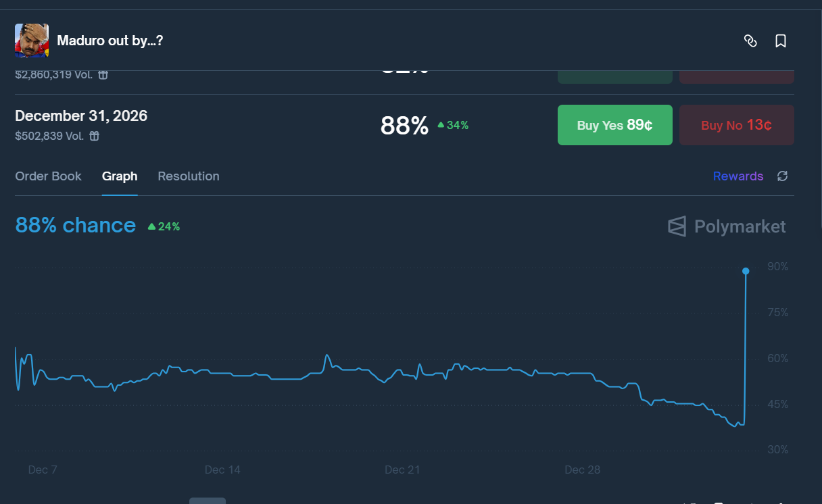Open the Resolution tab
Viewport: 822px width, 504px height.
(189, 176)
